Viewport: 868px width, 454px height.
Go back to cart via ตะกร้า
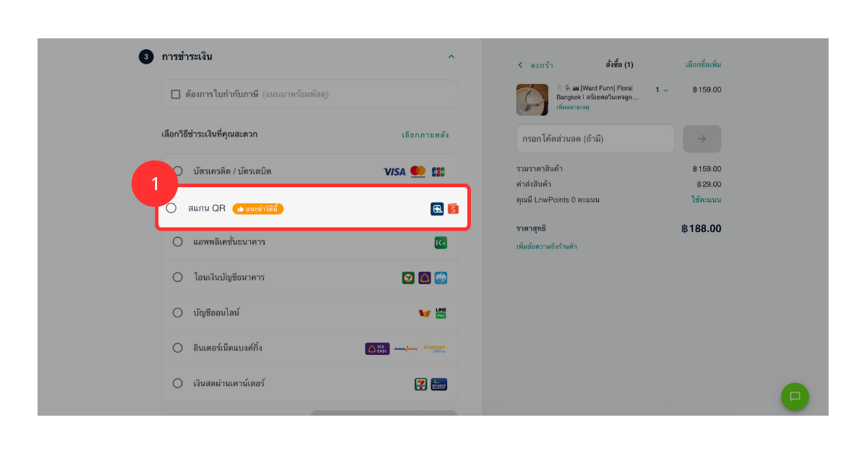[x=536, y=65]
